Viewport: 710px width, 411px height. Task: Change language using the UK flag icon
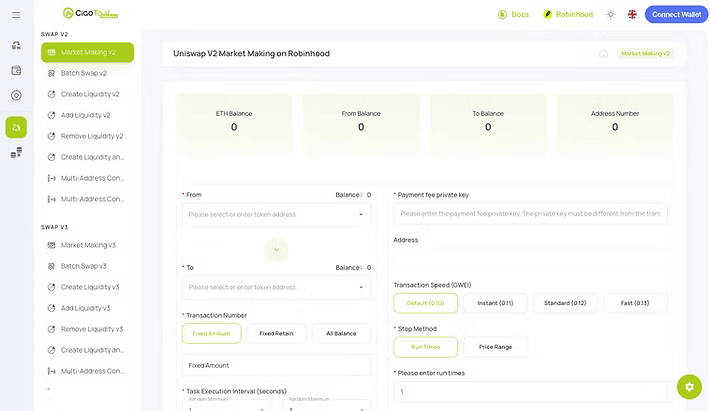(x=632, y=14)
